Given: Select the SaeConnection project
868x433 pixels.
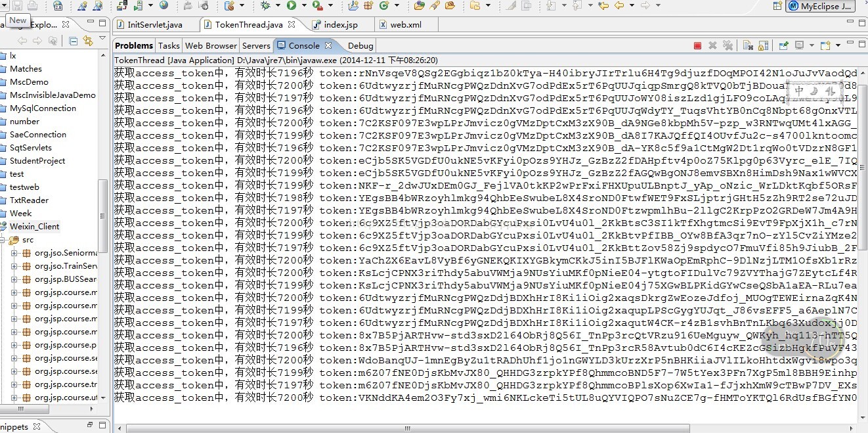Looking at the screenshot, I should (x=38, y=135).
